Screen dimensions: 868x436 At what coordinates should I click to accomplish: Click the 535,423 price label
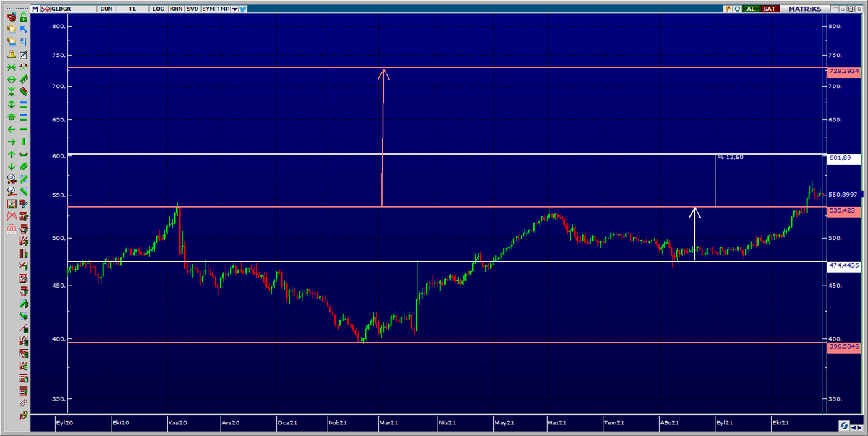(x=843, y=210)
